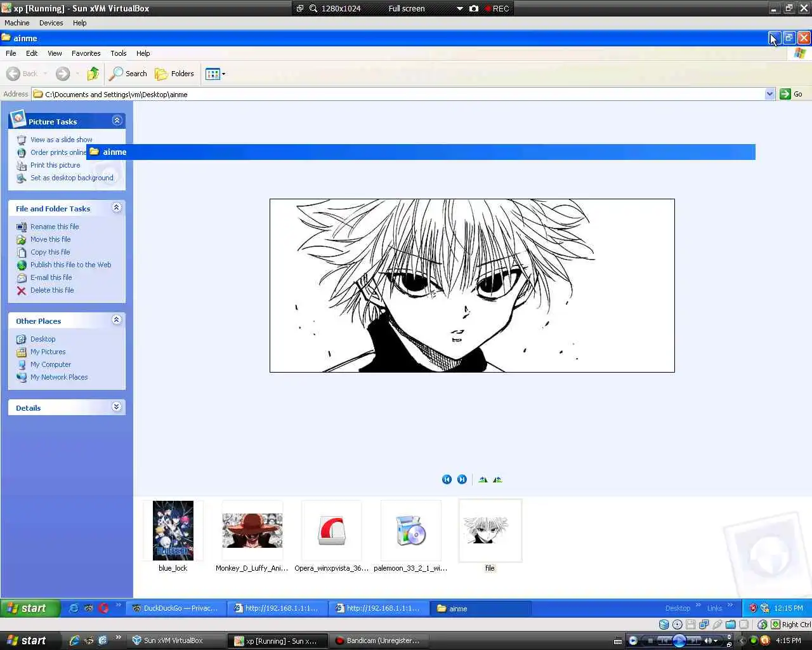
Task: Click Move this file
Action: [x=50, y=239]
